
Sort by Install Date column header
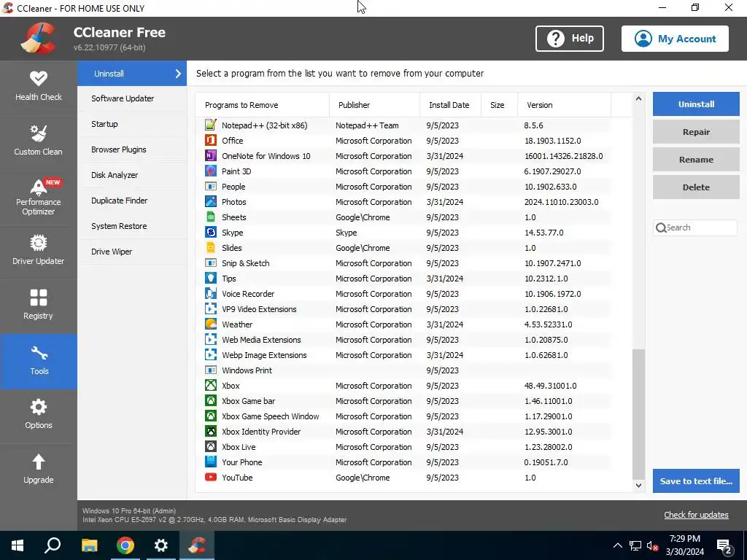pyautogui.click(x=451, y=105)
